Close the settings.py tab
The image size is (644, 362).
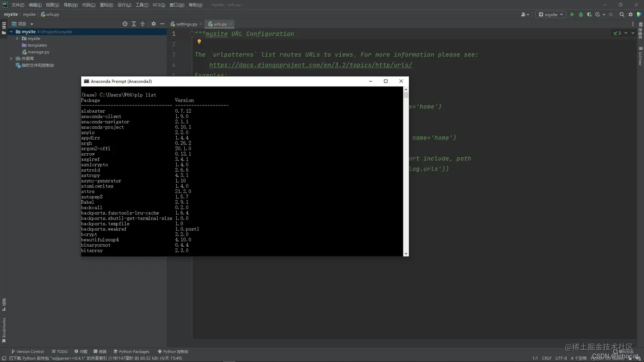click(201, 24)
